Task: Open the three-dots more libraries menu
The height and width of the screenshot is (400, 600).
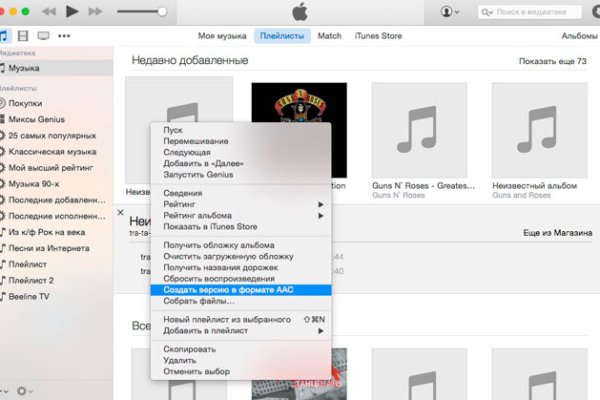Action: (x=64, y=36)
